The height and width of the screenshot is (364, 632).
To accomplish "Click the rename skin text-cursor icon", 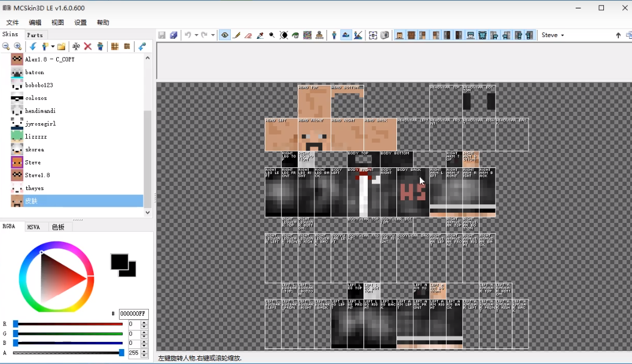I will [x=76, y=47].
